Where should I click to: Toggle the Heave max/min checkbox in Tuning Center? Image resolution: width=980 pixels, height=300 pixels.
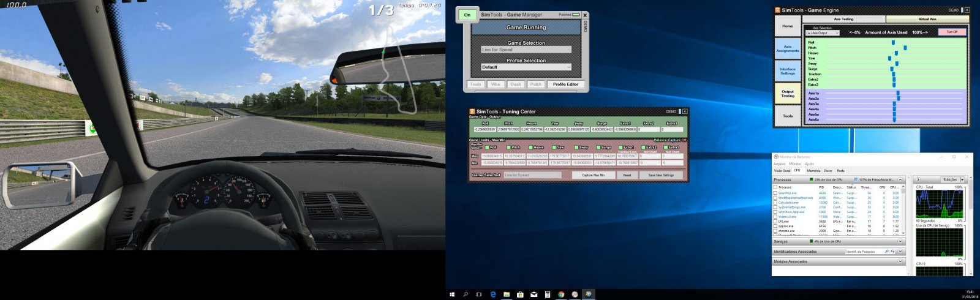[x=532, y=148]
